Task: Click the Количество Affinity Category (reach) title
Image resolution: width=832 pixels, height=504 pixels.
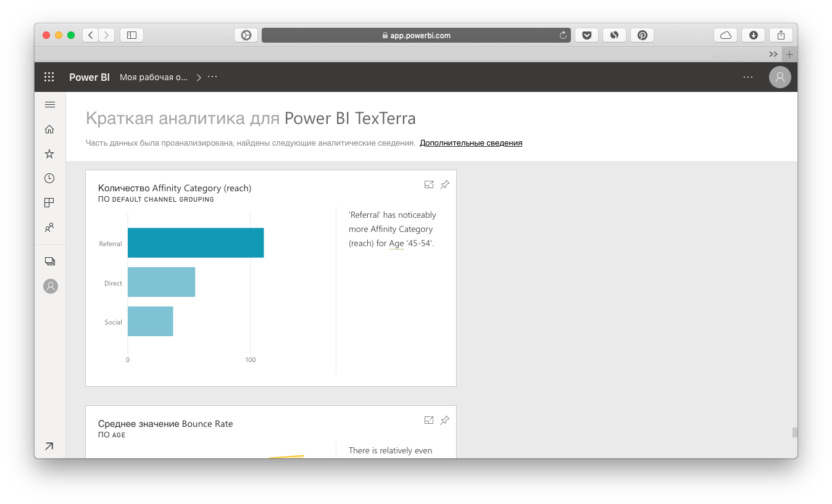Action: pyautogui.click(x=175, y=188)
